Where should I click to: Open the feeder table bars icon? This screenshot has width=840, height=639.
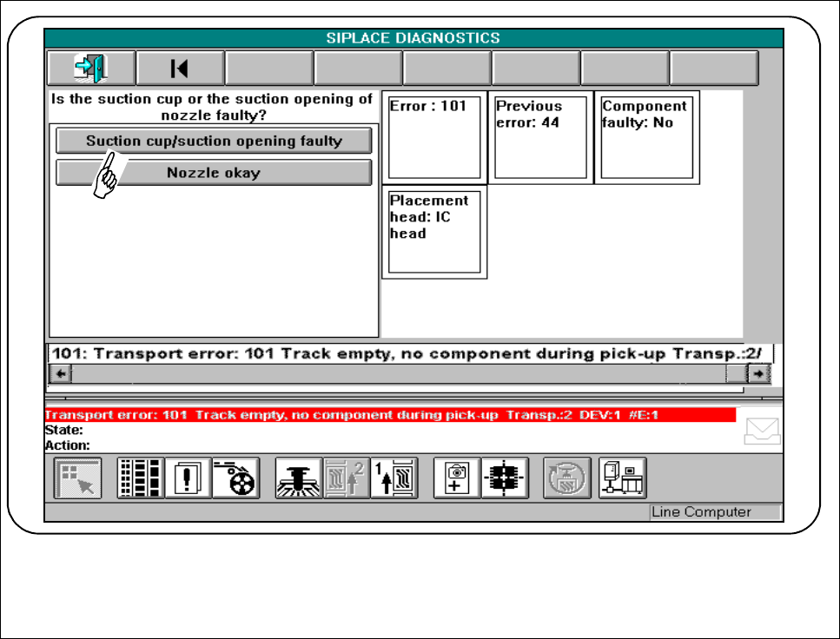[x=141, y=478]
